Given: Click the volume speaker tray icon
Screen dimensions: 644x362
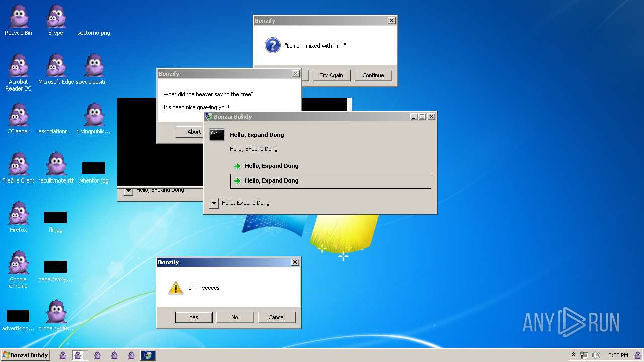Looking at the screenshot, I should click(596, 355).
